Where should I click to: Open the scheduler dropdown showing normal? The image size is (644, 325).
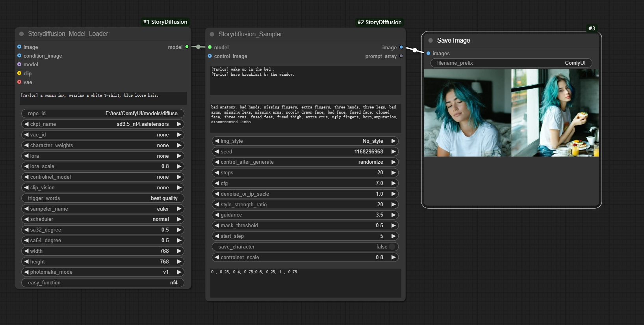tap(102, 219)
